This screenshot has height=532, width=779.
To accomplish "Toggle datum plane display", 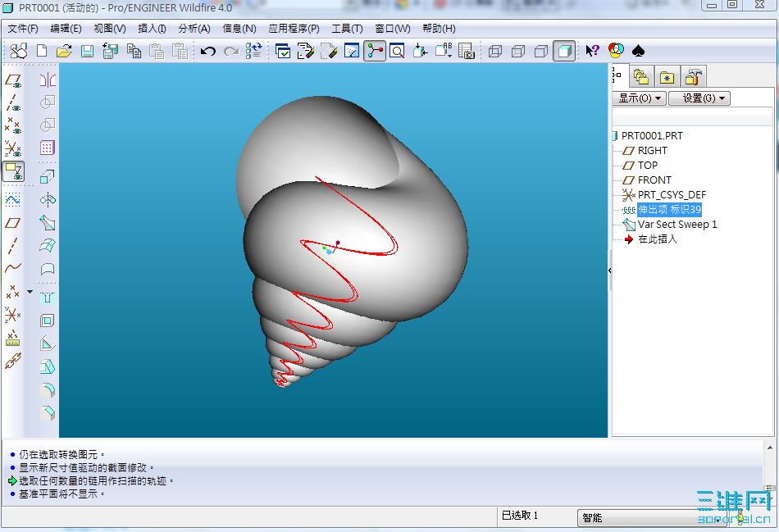I will [x=13, y=80].
